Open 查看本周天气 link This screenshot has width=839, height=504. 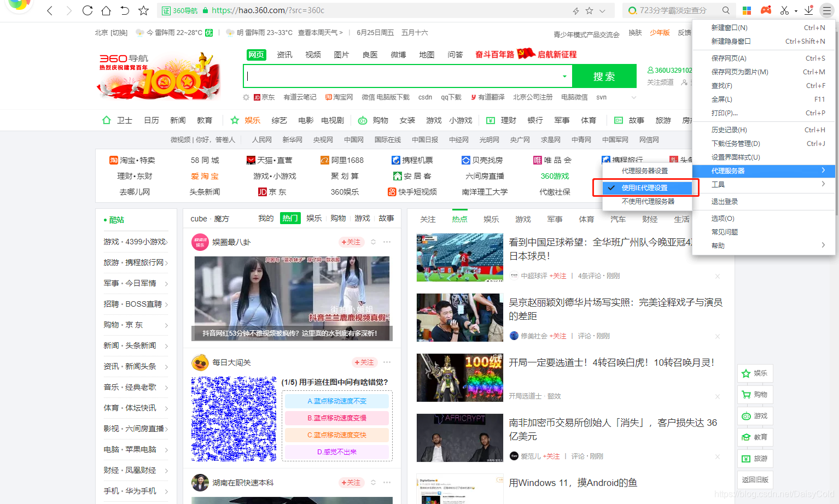tap(321, 33)
